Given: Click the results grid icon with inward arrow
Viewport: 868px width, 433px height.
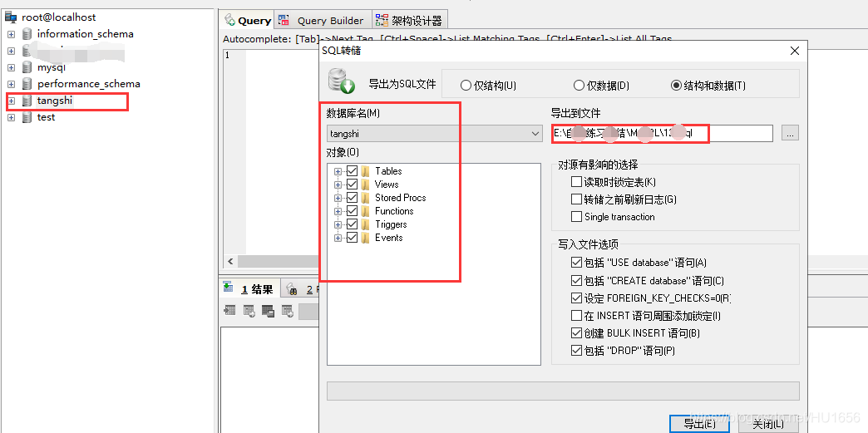Looking at the screenshot, I should click(x=229, y=311).
